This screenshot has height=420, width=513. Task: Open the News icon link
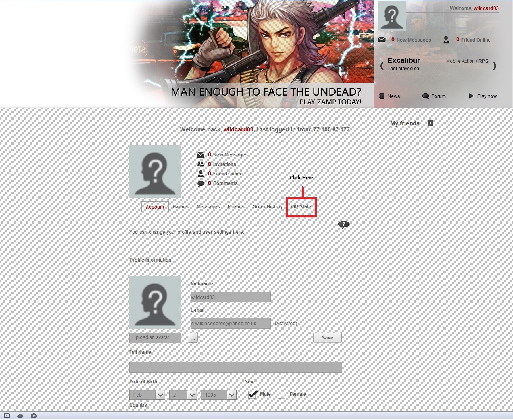tap(382, 96)
